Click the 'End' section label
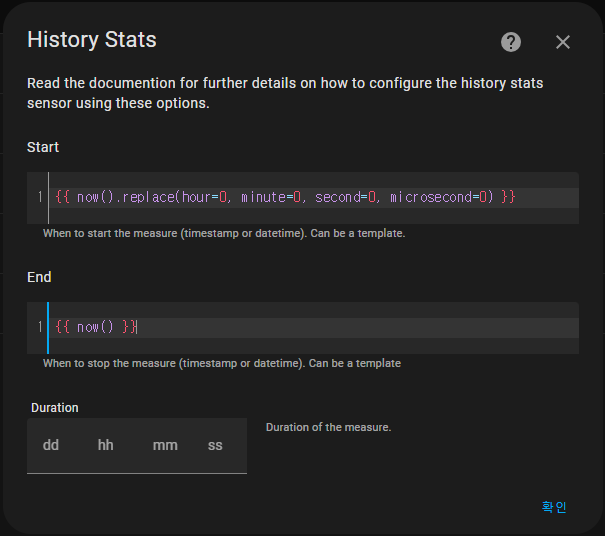Image resolution: width=605 pixels, height=536 pixels. 39,277
